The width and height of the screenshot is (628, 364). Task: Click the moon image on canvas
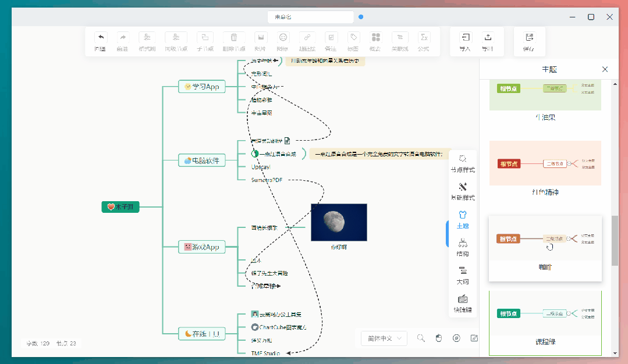(x=339, y=222)
